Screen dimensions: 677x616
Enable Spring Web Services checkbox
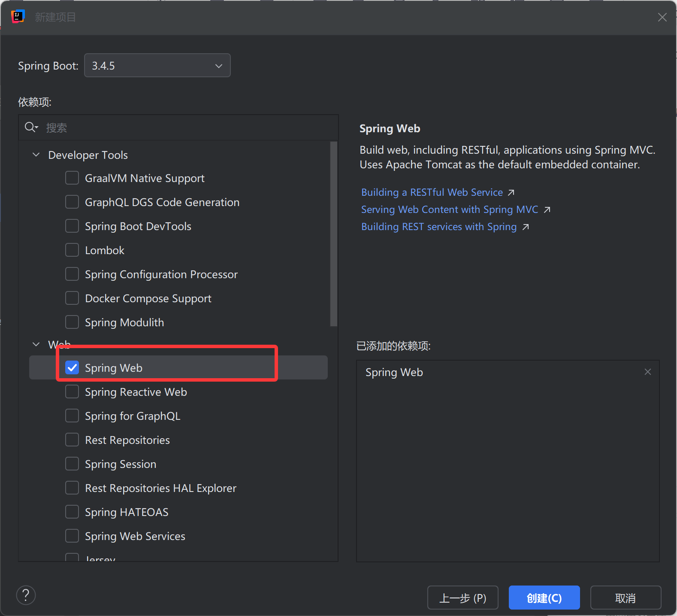click(x=72, y=536)
